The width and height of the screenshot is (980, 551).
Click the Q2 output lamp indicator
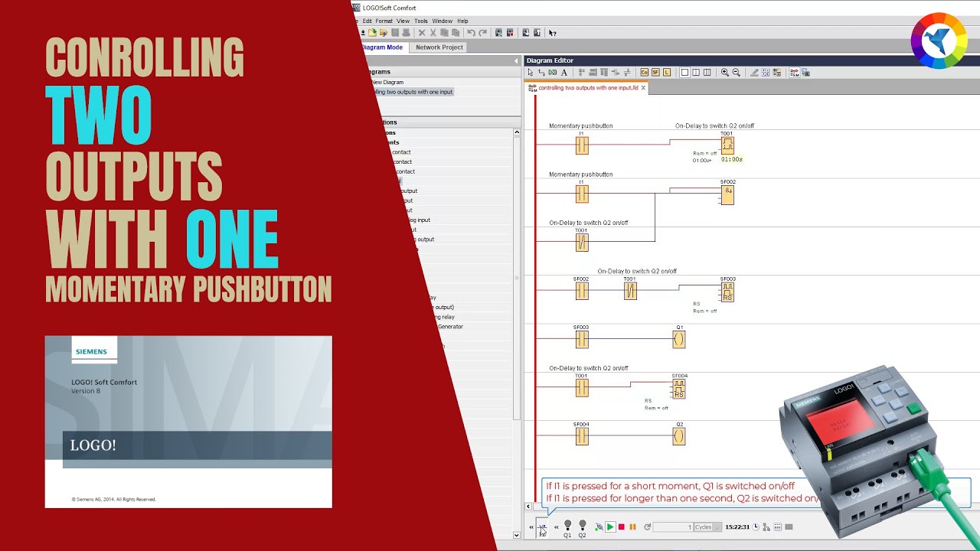click(582, 529)
